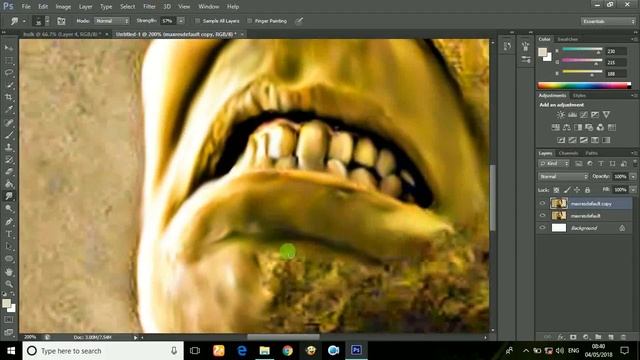Click the color spectrum ramp

(x=584, y=86)
